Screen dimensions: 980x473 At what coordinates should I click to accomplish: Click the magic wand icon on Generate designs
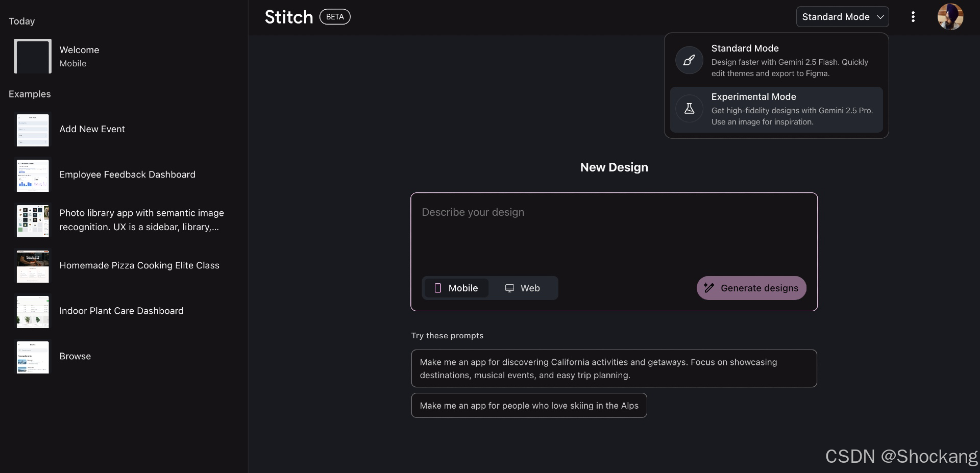[x=709, y=288]
